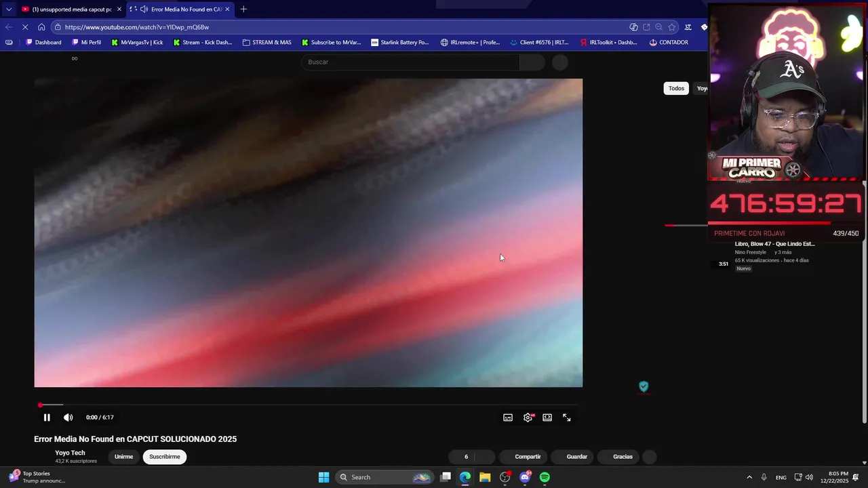
Task: Click the voice search round button
Action: click(x=560, y=62)
